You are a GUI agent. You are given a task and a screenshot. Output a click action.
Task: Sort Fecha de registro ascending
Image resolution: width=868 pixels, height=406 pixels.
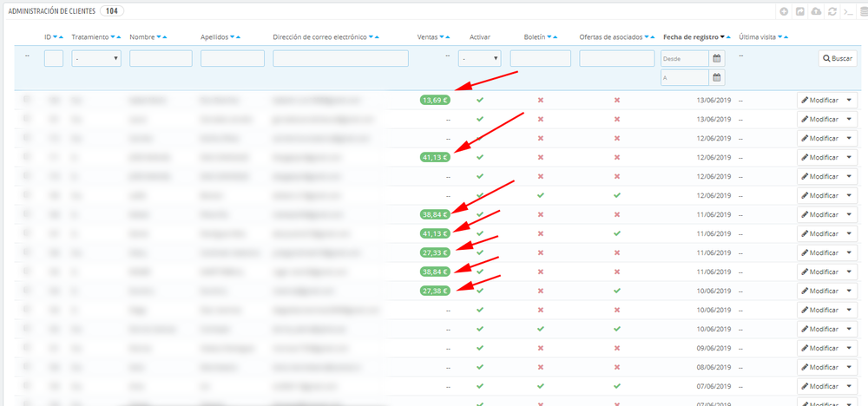coord(728,37)
